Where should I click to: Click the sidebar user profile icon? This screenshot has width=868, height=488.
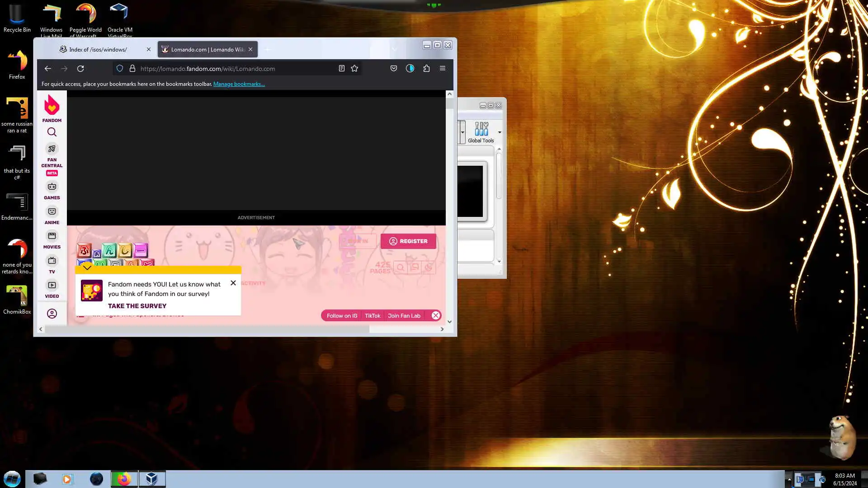[x=52, y=314]
